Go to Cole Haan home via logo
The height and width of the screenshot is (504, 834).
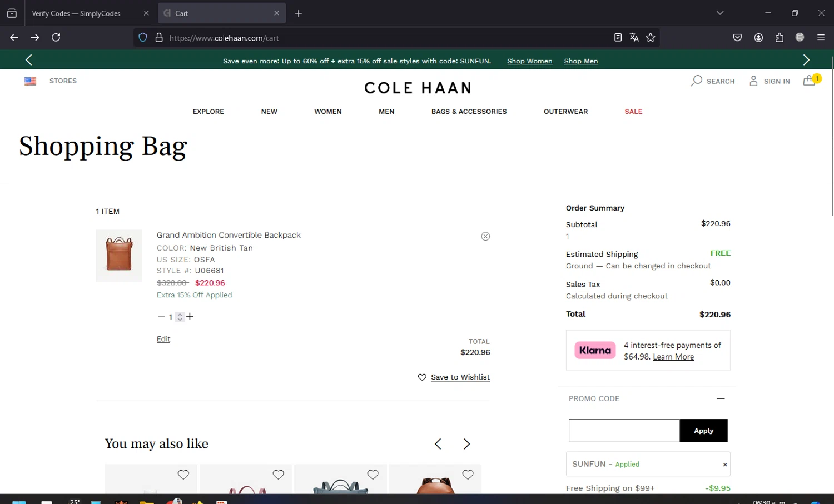coord(418,88)
